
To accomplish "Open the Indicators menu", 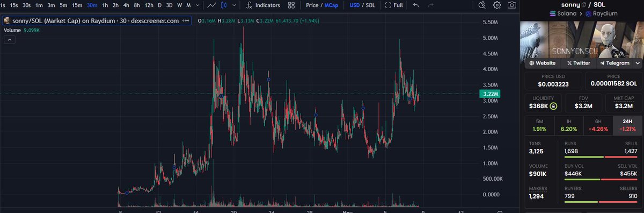I will (x=264, y=5).
